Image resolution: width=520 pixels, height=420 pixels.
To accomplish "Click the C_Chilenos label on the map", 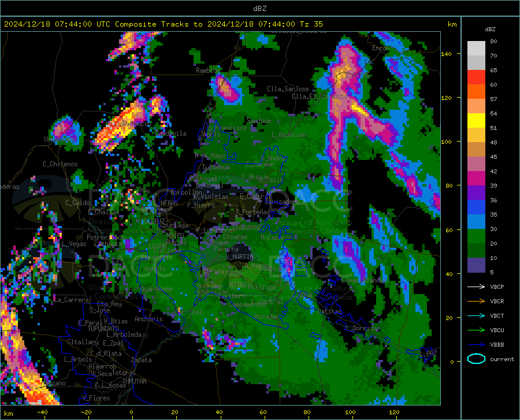I will pos(60,164).
